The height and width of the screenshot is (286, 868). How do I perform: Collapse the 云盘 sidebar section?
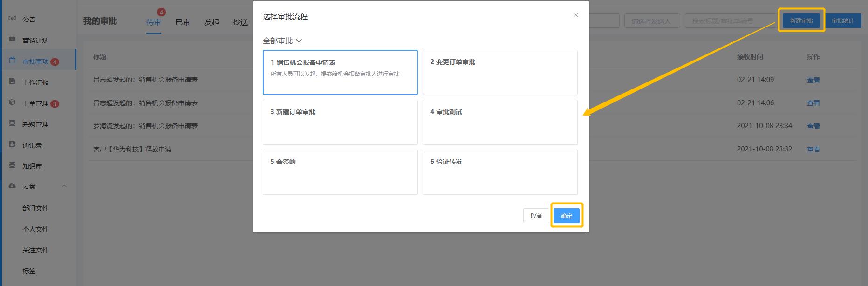(x=64, y=186)
